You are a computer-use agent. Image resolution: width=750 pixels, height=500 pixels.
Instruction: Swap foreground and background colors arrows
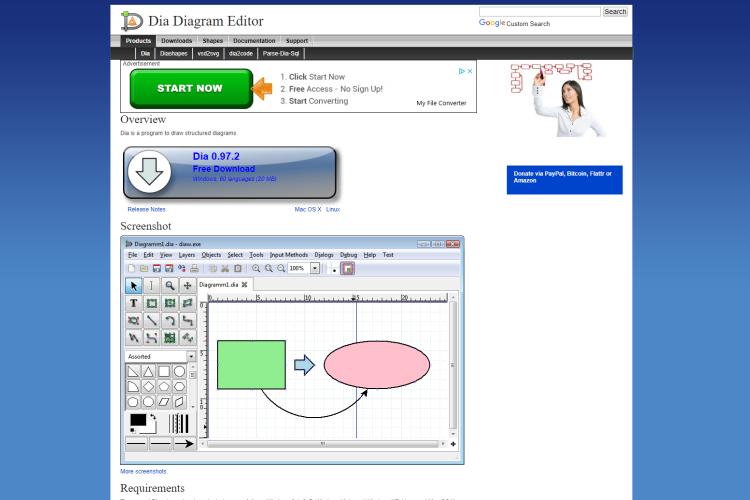tap(153, 417)
